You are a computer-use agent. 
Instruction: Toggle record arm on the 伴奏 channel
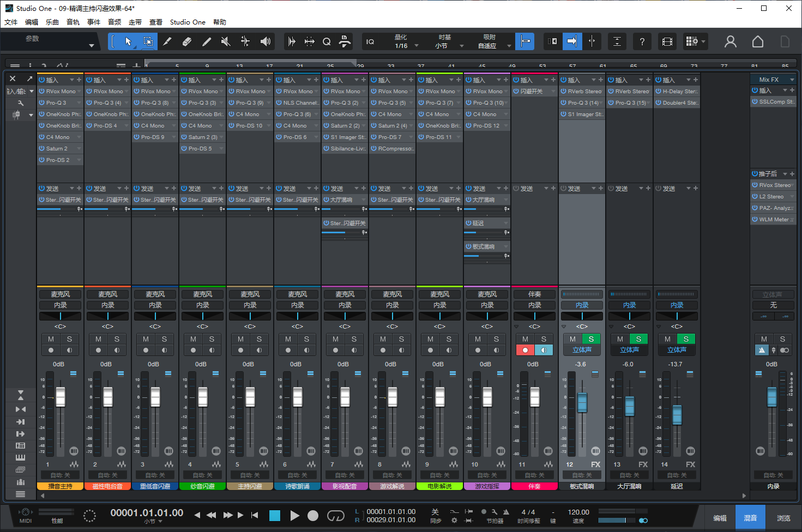click(x=525, y=349)
